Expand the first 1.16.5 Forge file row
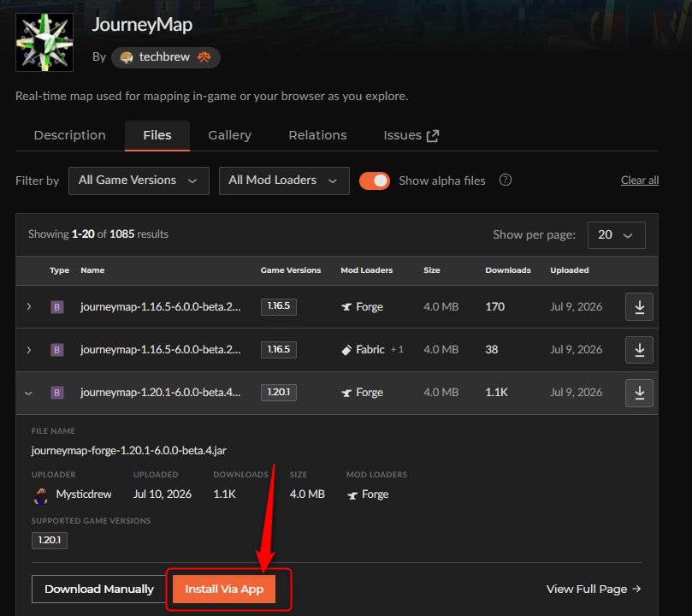The width and height of the screenshot is (692, 616). [x=29, y=306]
